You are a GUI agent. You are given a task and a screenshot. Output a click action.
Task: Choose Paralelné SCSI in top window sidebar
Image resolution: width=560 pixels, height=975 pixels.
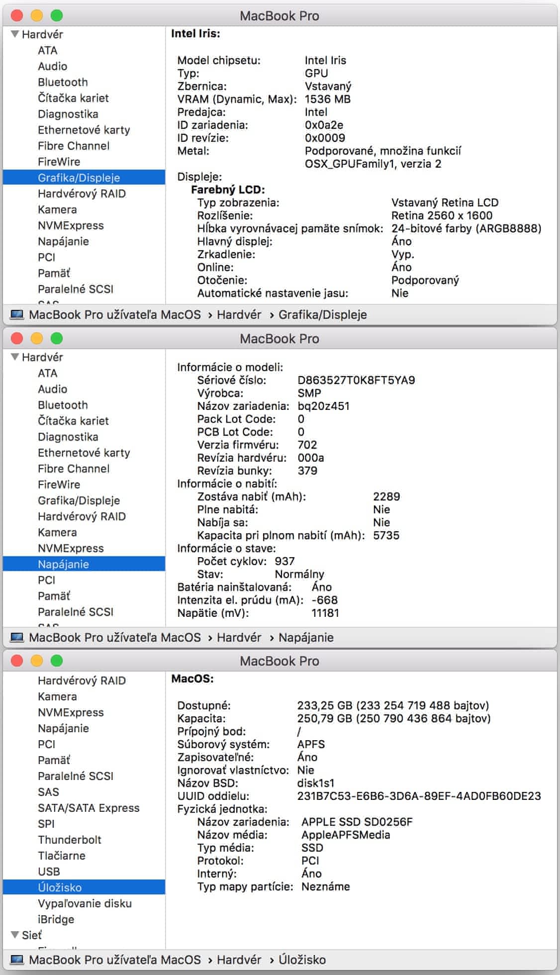76,289
